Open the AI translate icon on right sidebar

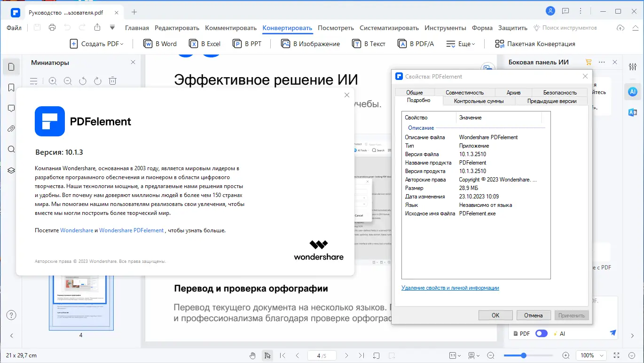tap(632, 113)
